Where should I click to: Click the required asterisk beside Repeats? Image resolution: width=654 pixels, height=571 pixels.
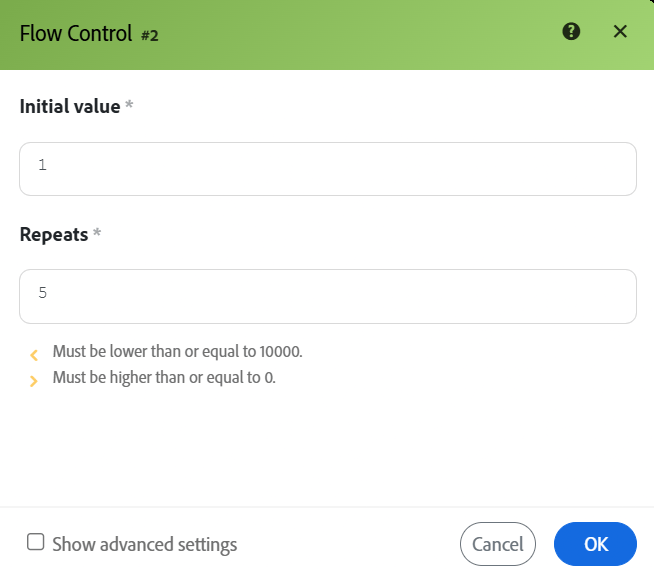pos(97,232)
